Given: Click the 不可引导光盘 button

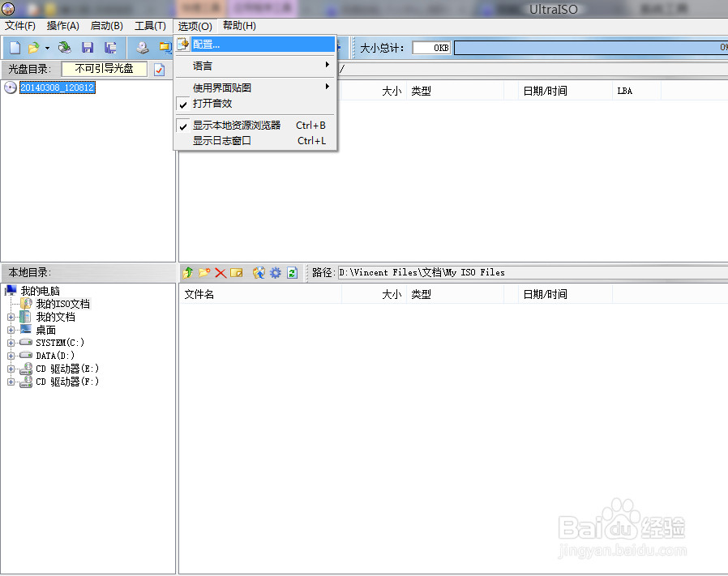Looking at the screenshot, I should coord(105,69).
